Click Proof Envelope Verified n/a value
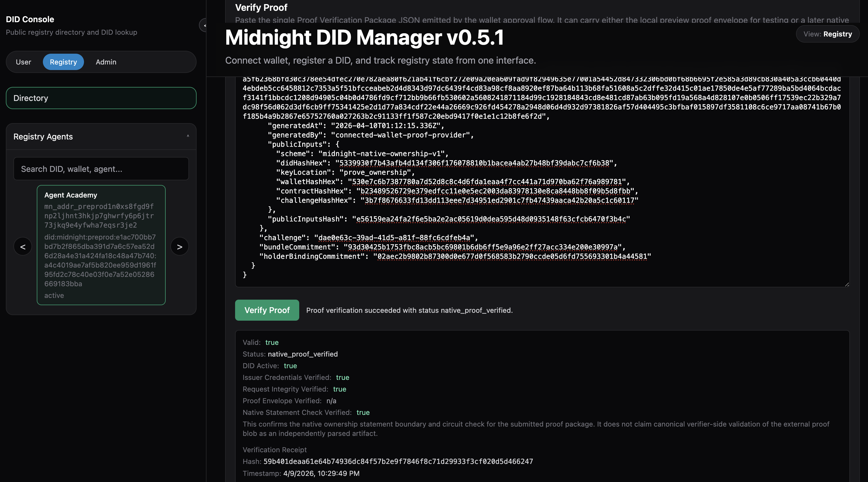The width and height of the screenshot is (868, 482). click(x=331, y=401)
